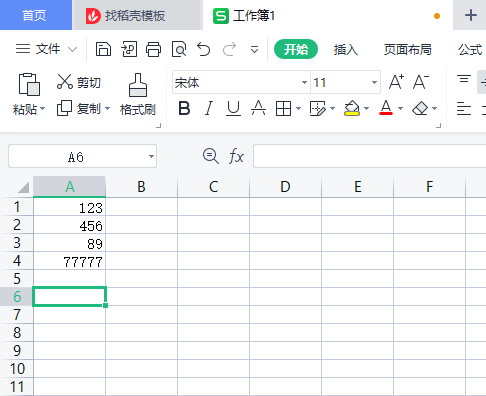Click the draw border pencil icon

coord(318,109)
